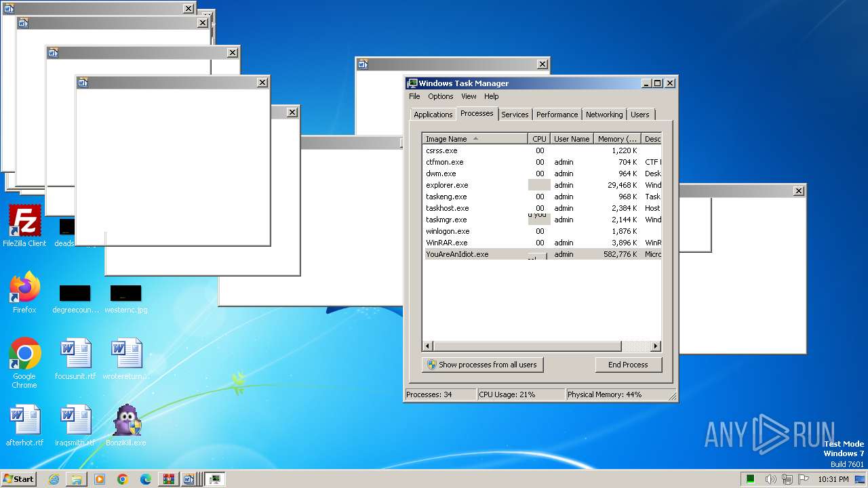
Task: Select the WinRAR.exe process row
Action: click(542, 243)
